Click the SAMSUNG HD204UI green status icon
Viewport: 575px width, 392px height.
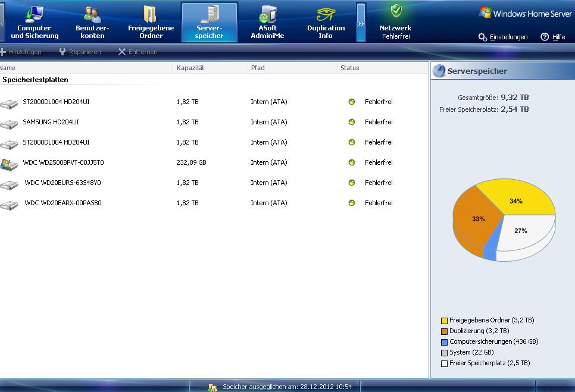(352, 122)
